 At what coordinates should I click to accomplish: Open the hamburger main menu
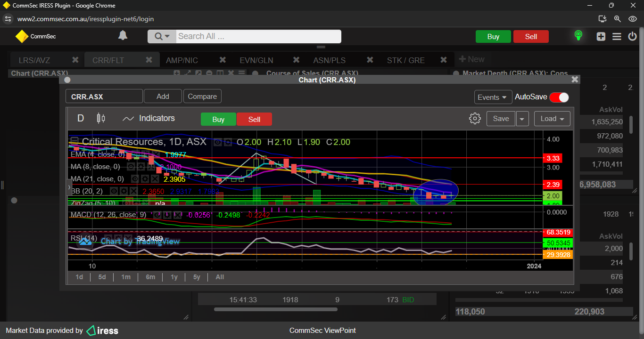pyautogui.click(x=617, y=36)
